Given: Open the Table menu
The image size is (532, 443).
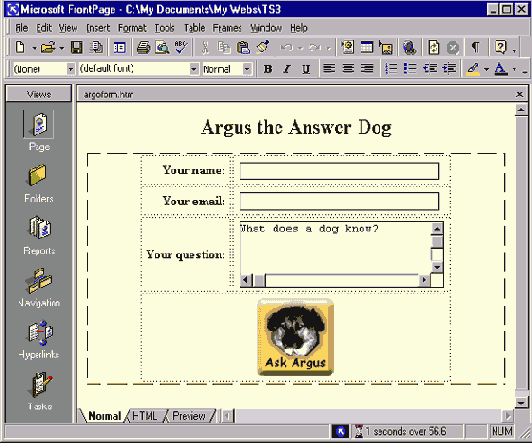Looking at the screenshot, I should [x=194, y=28].
